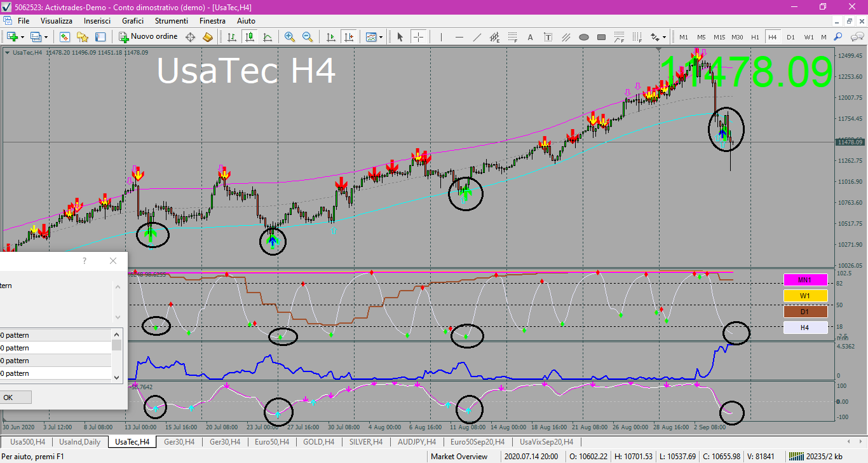Expand the Profiles dropdown arrow

pyautogui.click(x=46, y=37)
